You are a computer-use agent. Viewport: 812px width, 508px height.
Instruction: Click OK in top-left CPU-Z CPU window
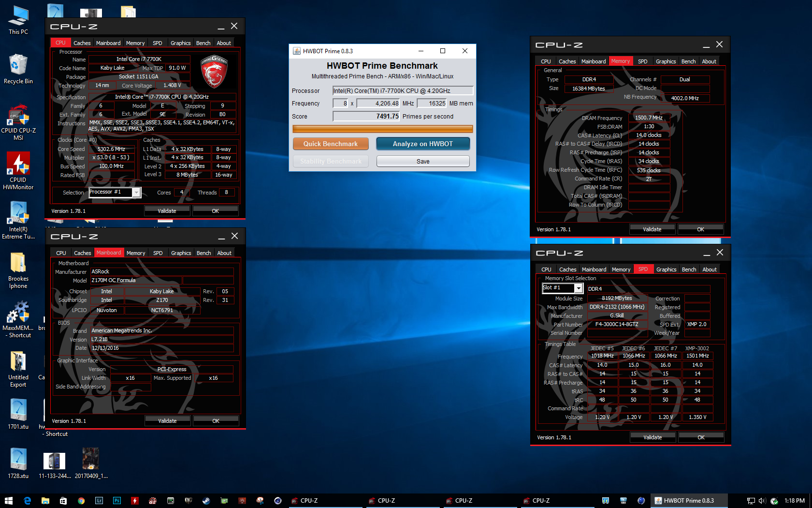point(216,211)
